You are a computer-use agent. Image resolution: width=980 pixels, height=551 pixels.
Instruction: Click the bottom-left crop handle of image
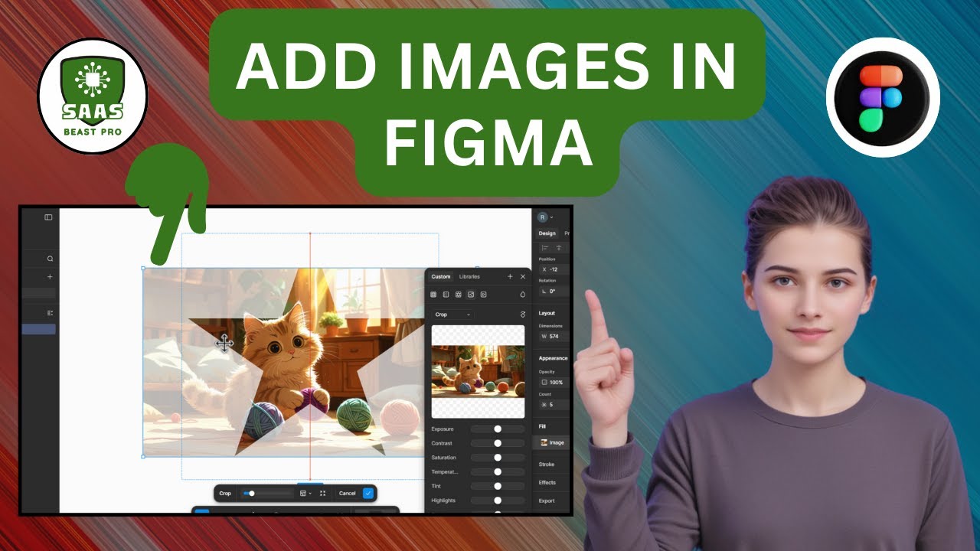[143, 457]
